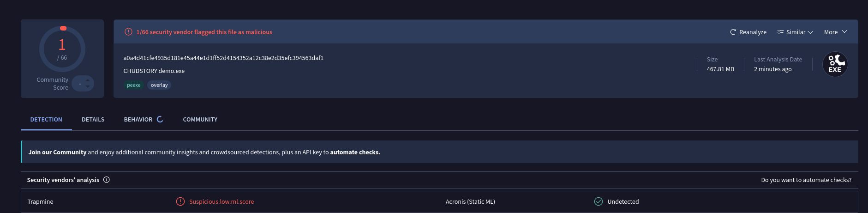Open the Community tab
868x213 pixels.
(x=200, y=119)
